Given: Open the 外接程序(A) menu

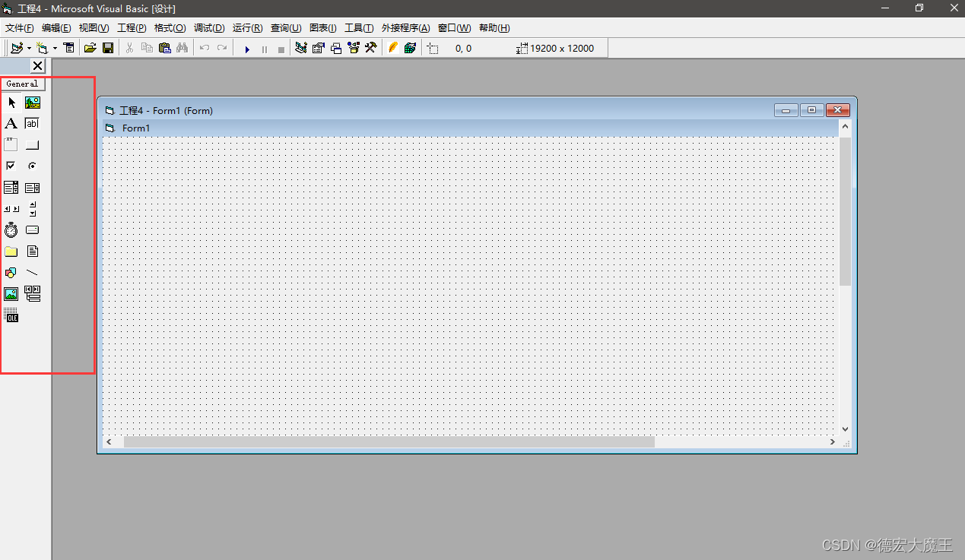Looking at the screenshot, I should pyautogui.click(x=405, y=28).
